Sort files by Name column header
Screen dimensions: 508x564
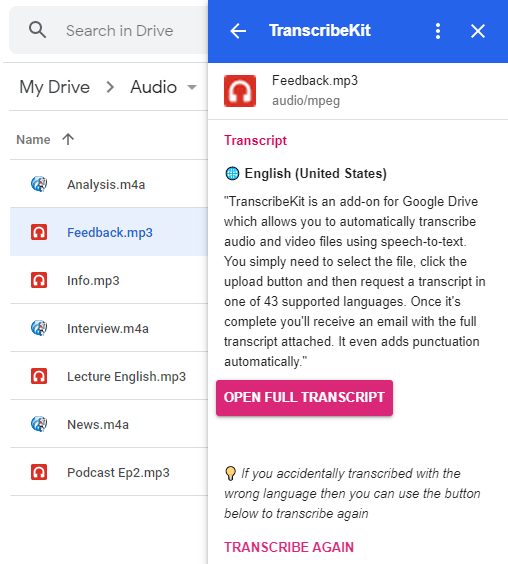(x=33, y=140)
